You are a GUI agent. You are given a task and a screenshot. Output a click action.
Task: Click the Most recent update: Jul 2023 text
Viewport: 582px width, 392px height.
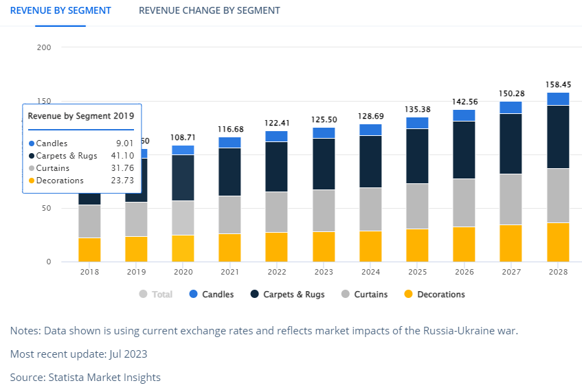point(79,354)
